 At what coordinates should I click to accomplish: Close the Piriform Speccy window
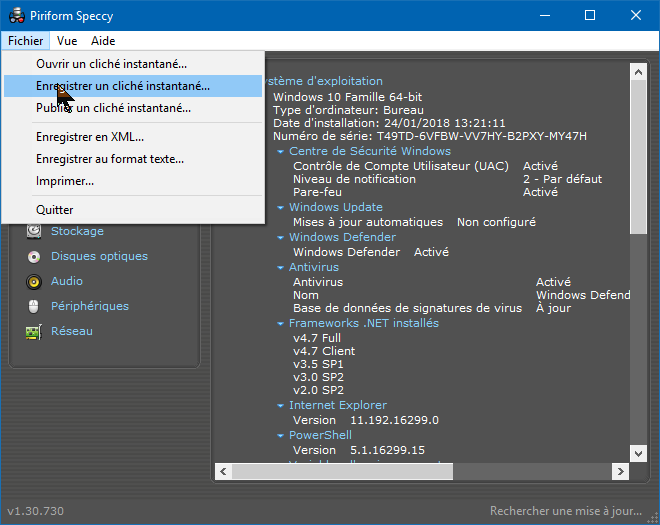click(x=636, y=16)
